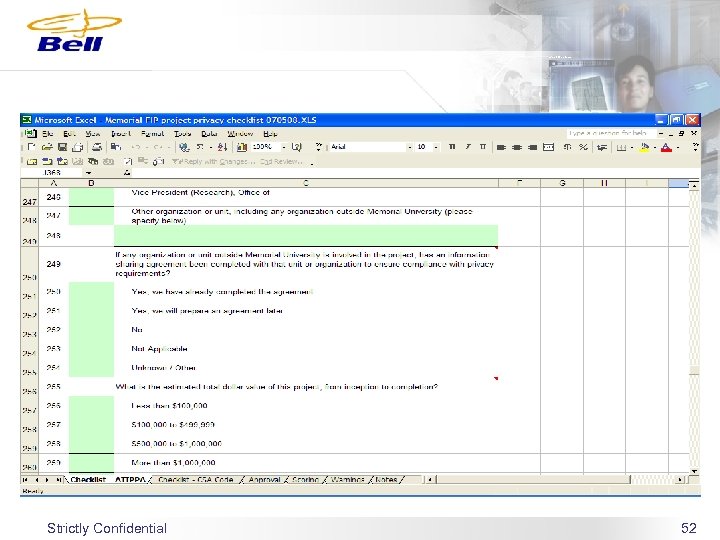This screenshot has height=540, width=720.
Task: Click the Percent Style icon
Action: pos(583,147)
